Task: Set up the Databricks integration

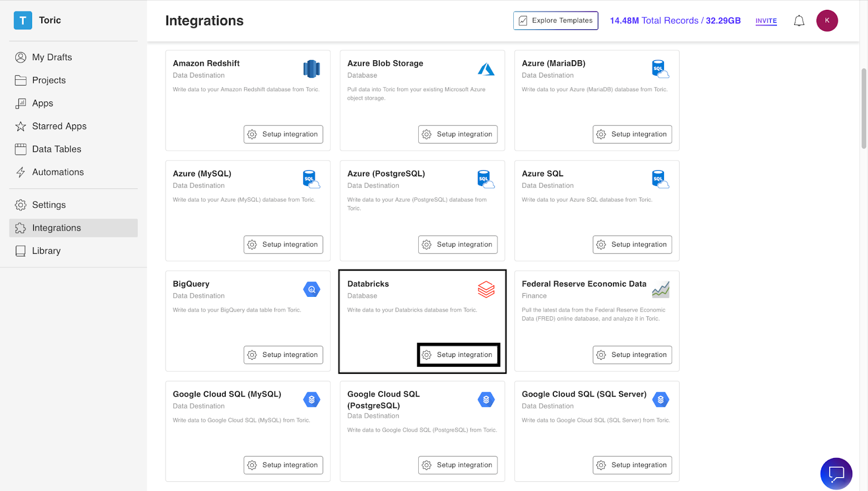Action: (458, 355)
